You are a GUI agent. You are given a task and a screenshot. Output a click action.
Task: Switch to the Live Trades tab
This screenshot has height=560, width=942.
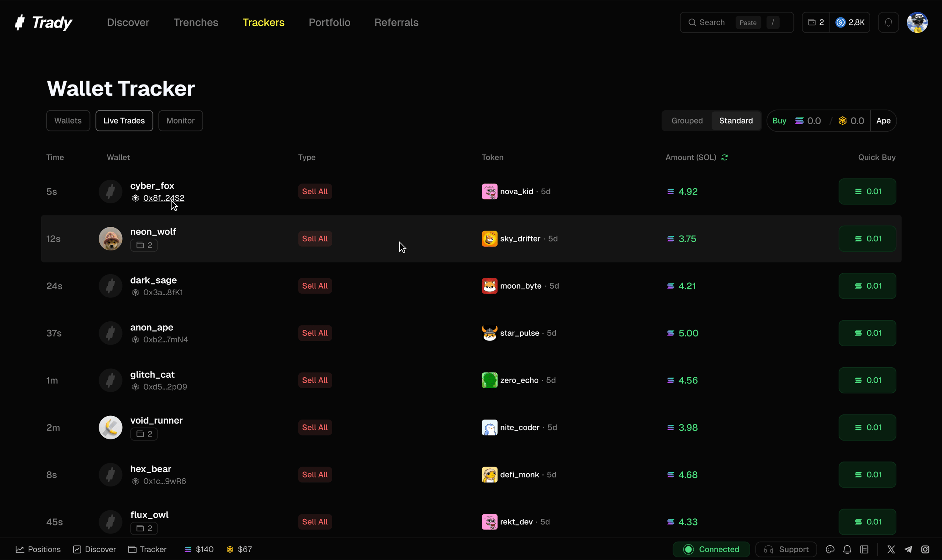(x=124, y=121)
